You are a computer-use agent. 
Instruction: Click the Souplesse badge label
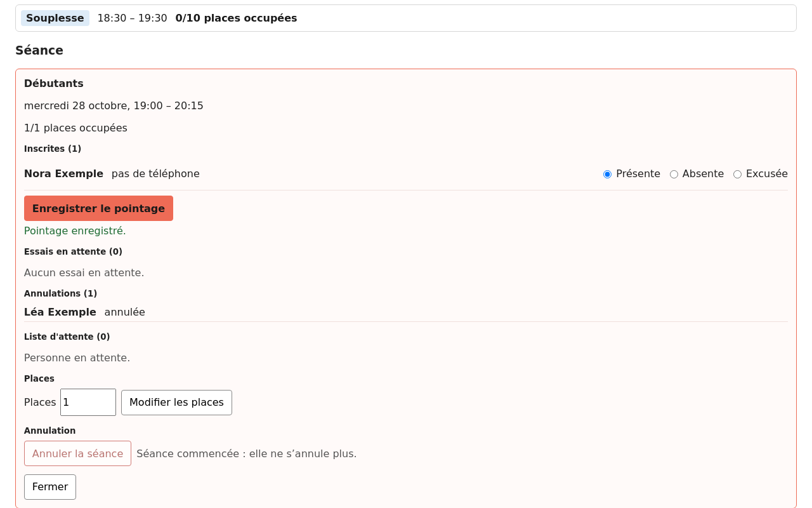[x=55, y=18]
